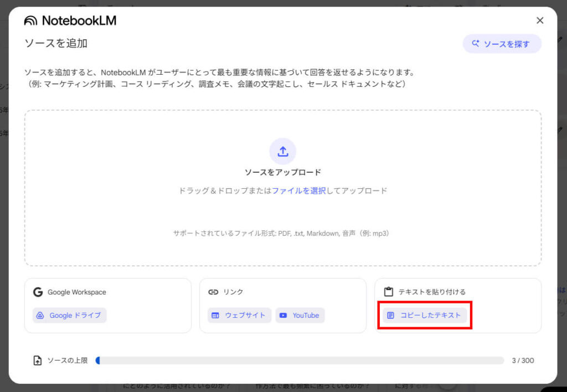Choose the YouTube source chip
Viewport: 567px width, 392px height.
(300, 315)
